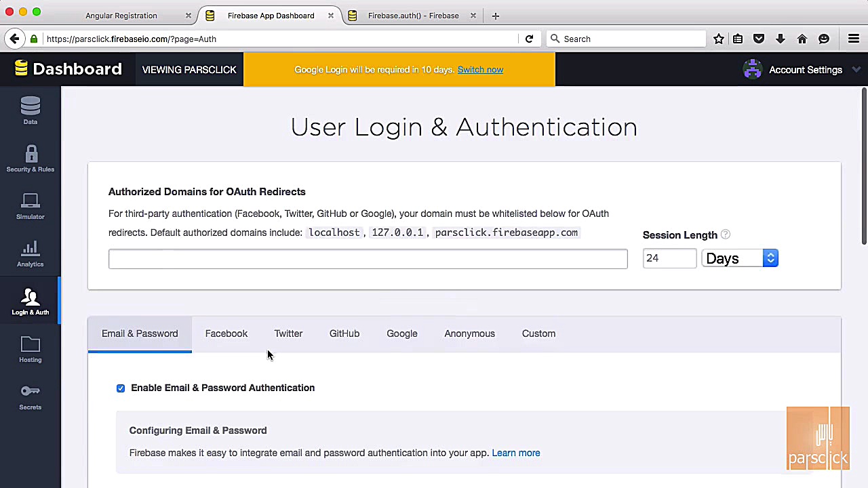Open the Learn more link
This screenshot has width=868, height=488.
tap(516, 453)
